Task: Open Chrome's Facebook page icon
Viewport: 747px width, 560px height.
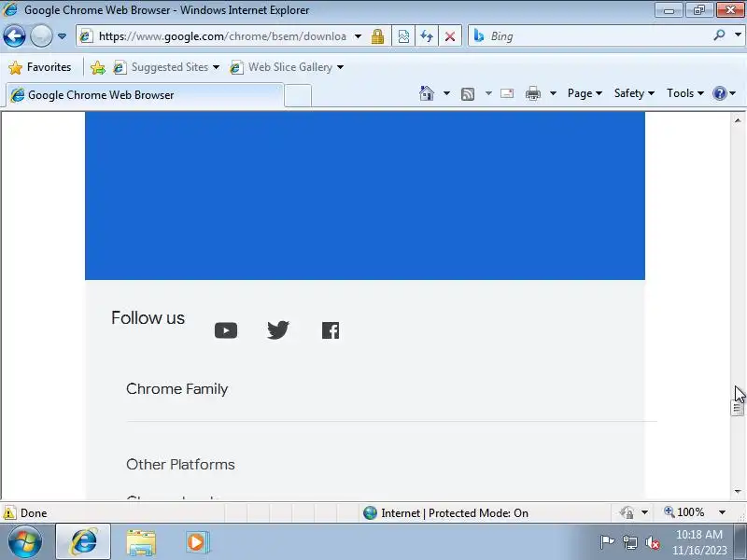Action: point(331,330)
